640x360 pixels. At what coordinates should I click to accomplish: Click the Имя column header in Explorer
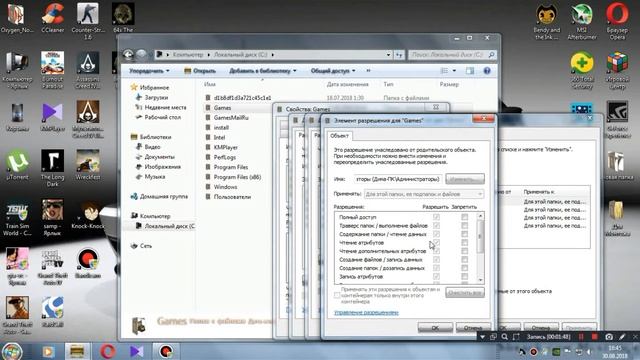pos(210,84)
